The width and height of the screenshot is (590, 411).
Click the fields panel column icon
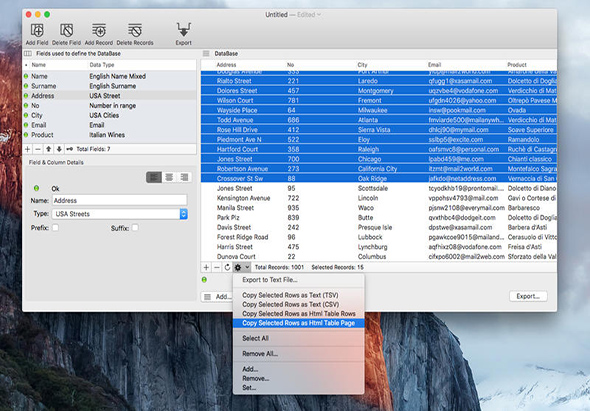28,53
